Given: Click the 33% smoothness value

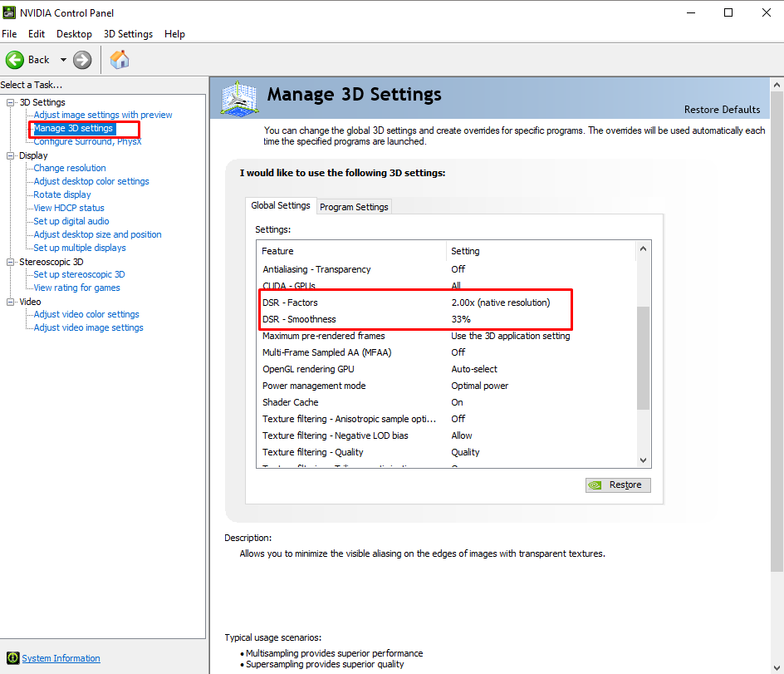Looking at the screenshot, I should coord(461,319).
